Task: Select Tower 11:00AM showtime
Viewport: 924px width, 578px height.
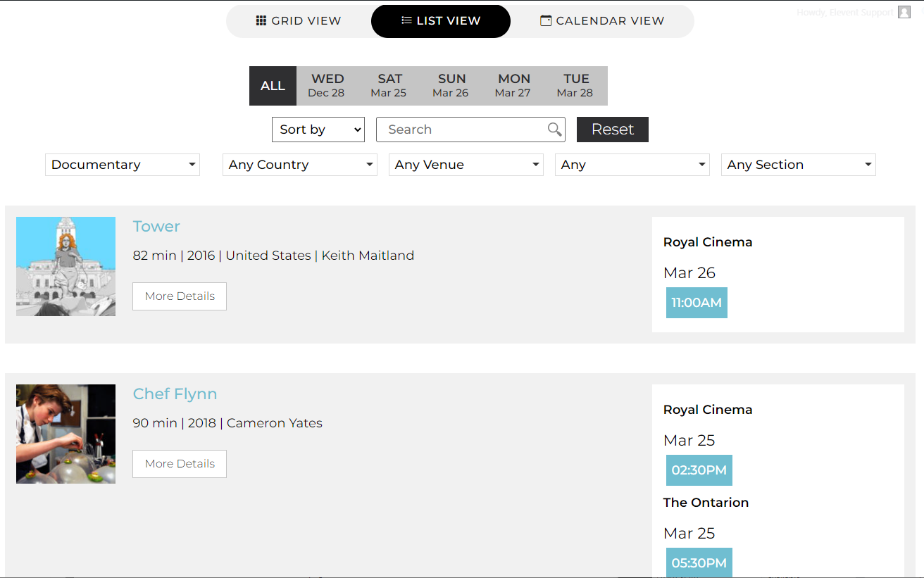Action: [x=697, y=303]
